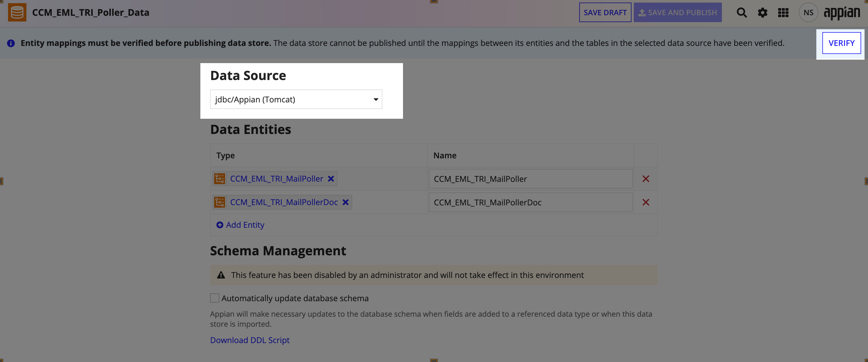This screenshot has width=868, height=362.
Task: Toggle Automatically update database schema checkbox
Action: (215, 298)
